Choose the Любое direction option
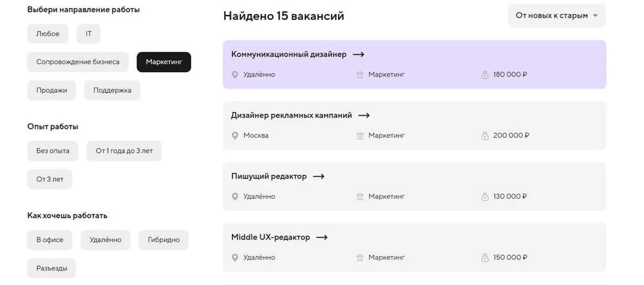The image size is (644, 285). coord(48,33)
